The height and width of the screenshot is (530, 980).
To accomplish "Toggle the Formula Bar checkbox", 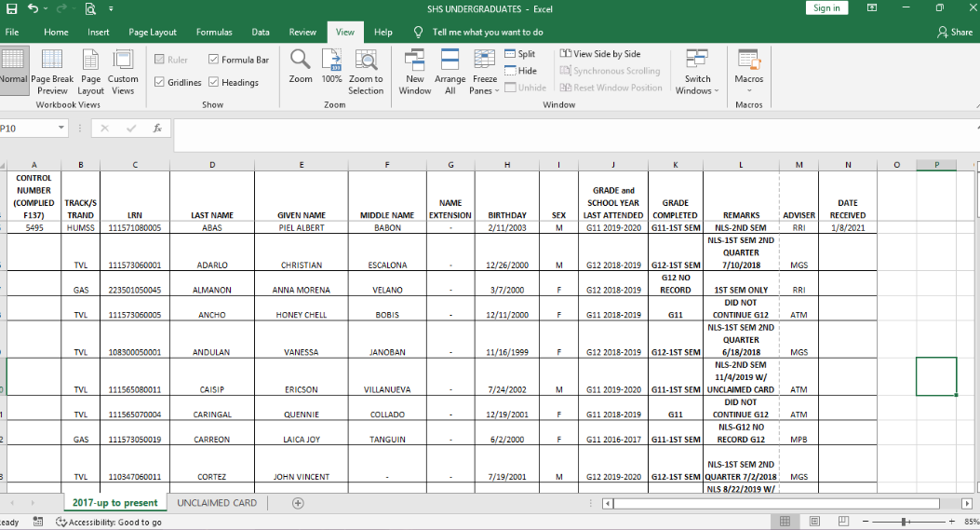I will click(214, 60).
